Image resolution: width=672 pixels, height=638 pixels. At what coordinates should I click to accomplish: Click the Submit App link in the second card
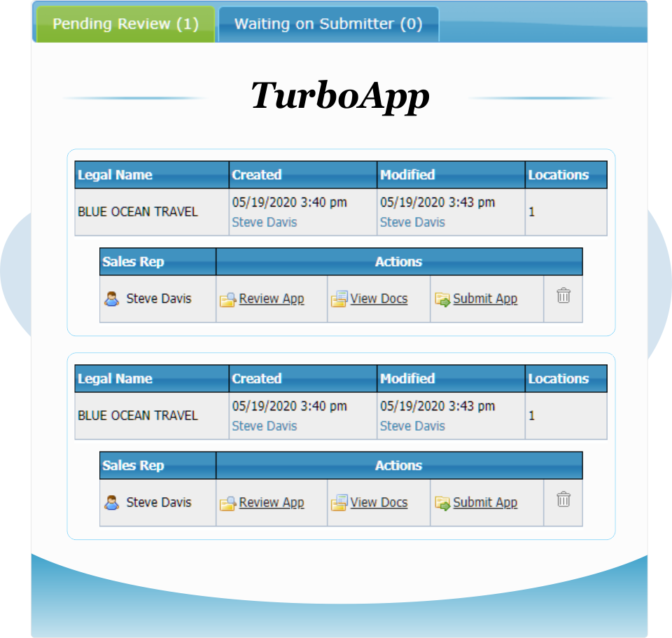click(485, 502)
